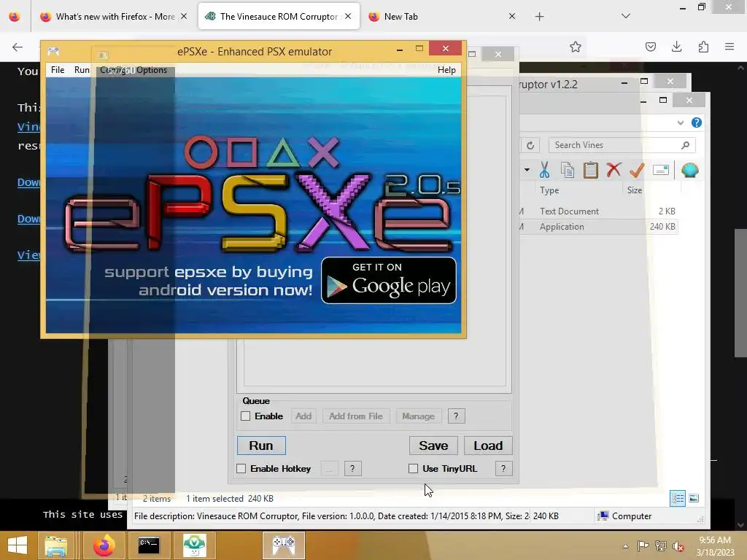Open Firefox hamburger application menu
The width and height of the screenshot is (747, 560).
pos(729,47)
